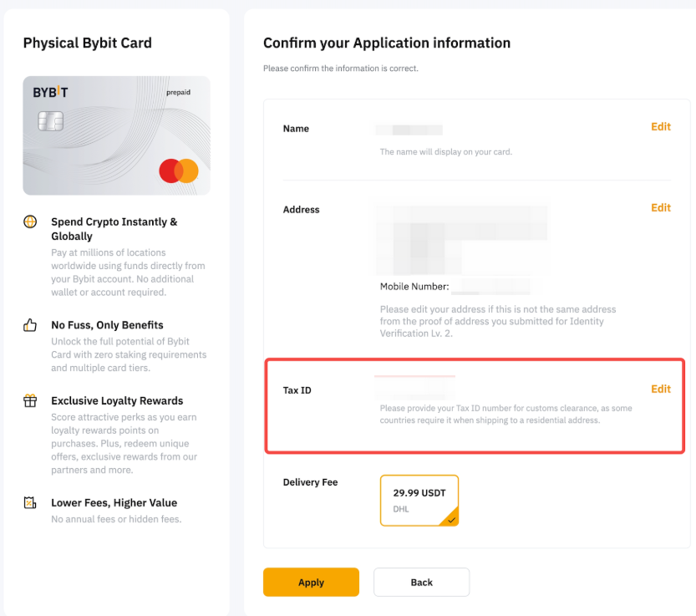The height and width of the screenshot is (616, 696).
Task: Open Edit for the Address section
Action: point(660,208)
